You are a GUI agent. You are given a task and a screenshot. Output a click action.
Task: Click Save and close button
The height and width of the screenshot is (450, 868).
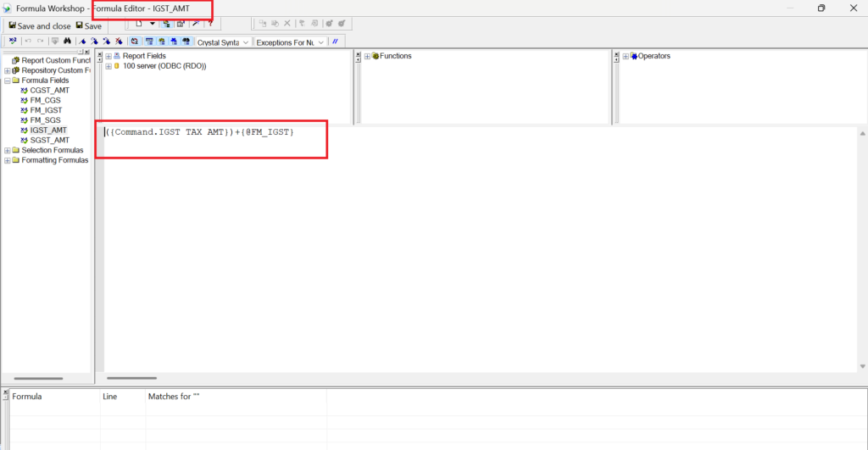pos(39,26)
